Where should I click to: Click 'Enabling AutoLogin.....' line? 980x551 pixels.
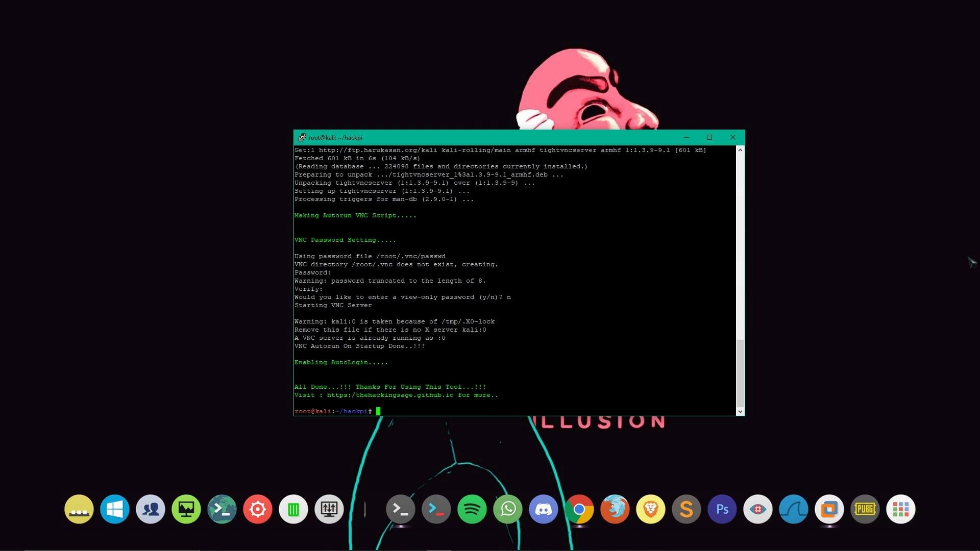click(341, 362)
